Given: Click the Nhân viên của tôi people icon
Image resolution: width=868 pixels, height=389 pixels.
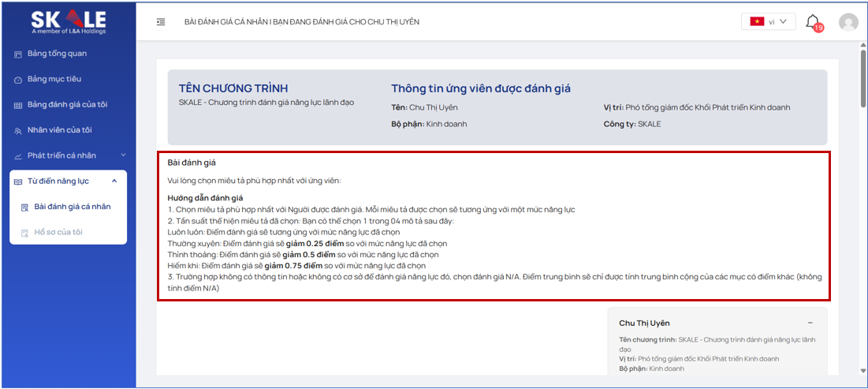Looking at the screenshot, I should [x=18, y=130].
